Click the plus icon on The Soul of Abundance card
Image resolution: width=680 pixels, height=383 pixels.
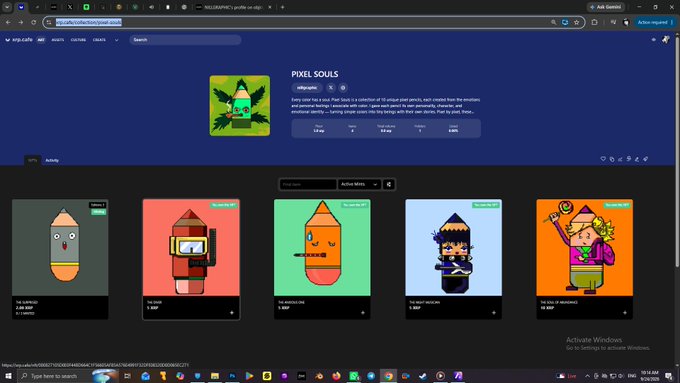(x=624, y=312)
